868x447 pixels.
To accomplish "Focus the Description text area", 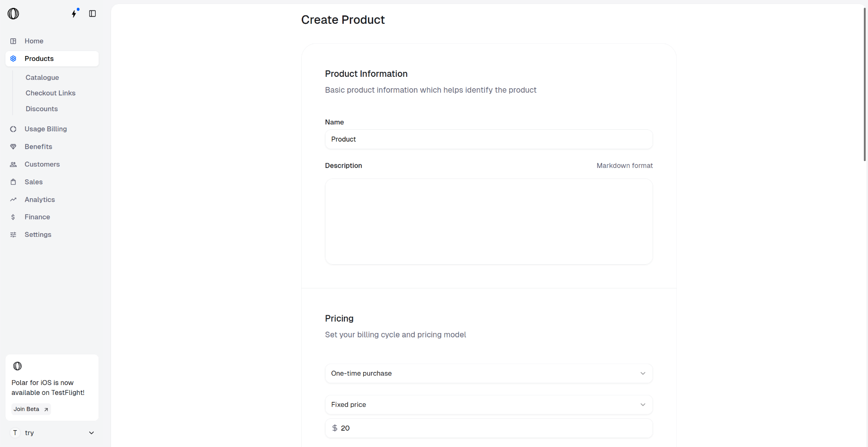I will (x=488, y=221).
